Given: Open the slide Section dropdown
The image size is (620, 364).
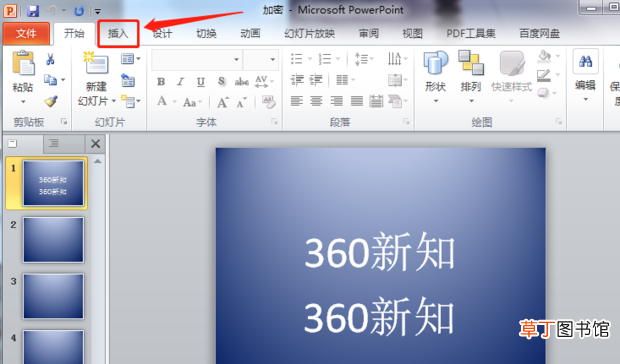Looking at the screenshot, I should coord(130,102).
